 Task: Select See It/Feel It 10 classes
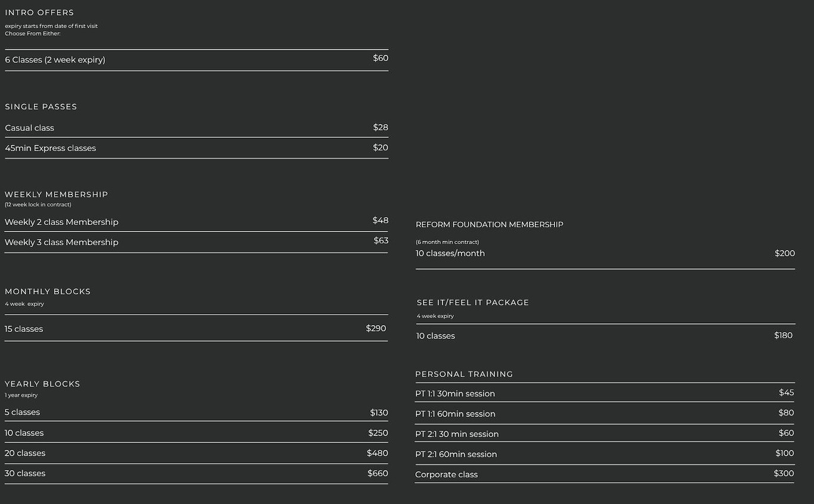point(605,336)
